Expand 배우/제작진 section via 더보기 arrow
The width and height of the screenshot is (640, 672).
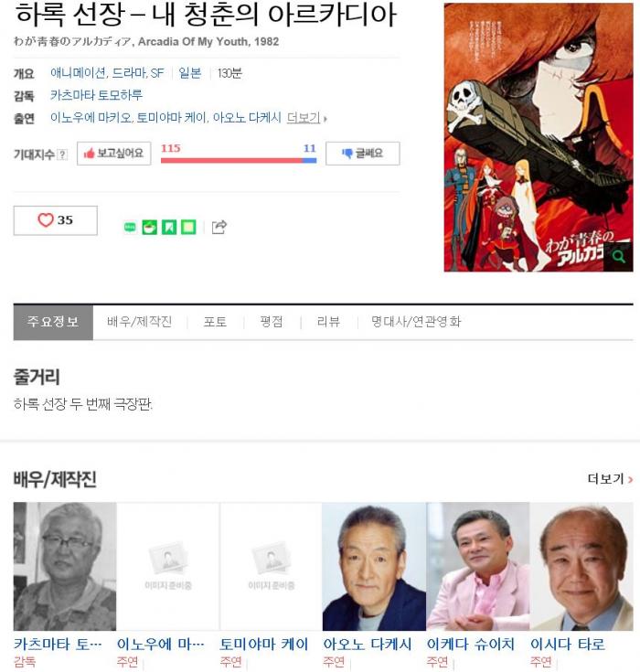click(x=610, y=479)
